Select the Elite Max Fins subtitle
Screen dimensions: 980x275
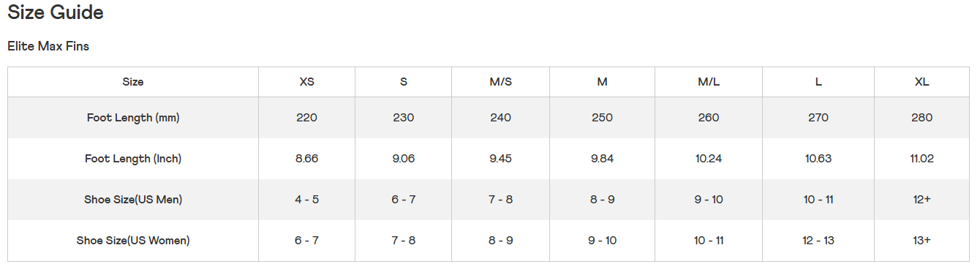point(48,46)
